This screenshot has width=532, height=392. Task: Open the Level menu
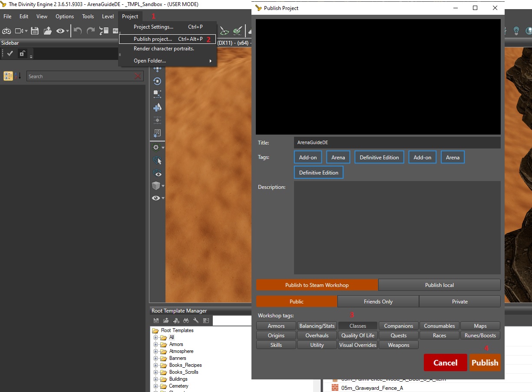108,16
